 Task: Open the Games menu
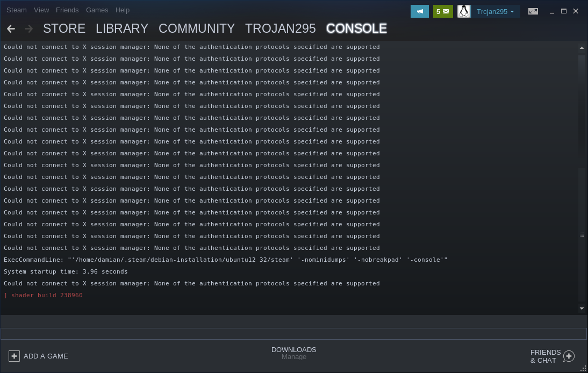point(97,10)
